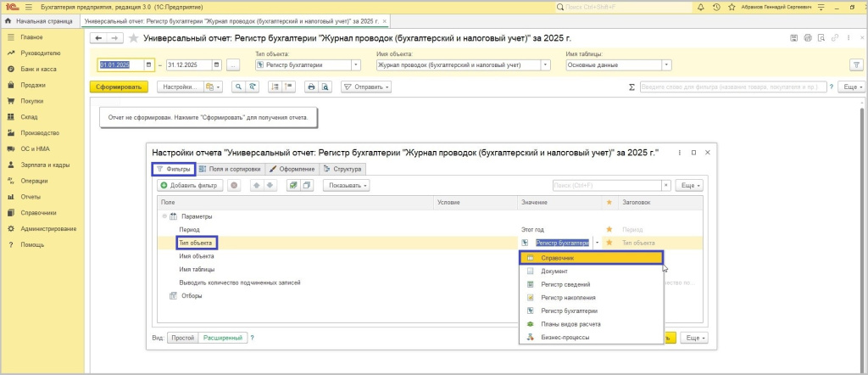Viewport: 868px width, 375px height.
Task: Click the sum Σ icon near filter field
Action: point(632,87)
